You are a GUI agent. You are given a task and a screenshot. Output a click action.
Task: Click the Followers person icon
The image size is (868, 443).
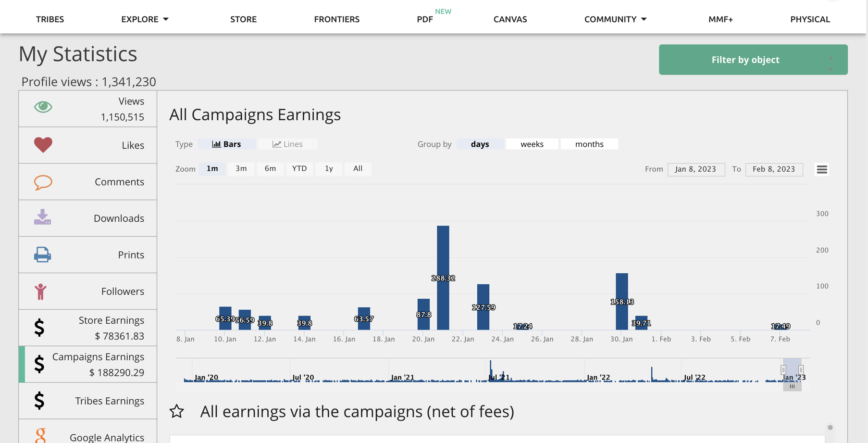[41, 291]
